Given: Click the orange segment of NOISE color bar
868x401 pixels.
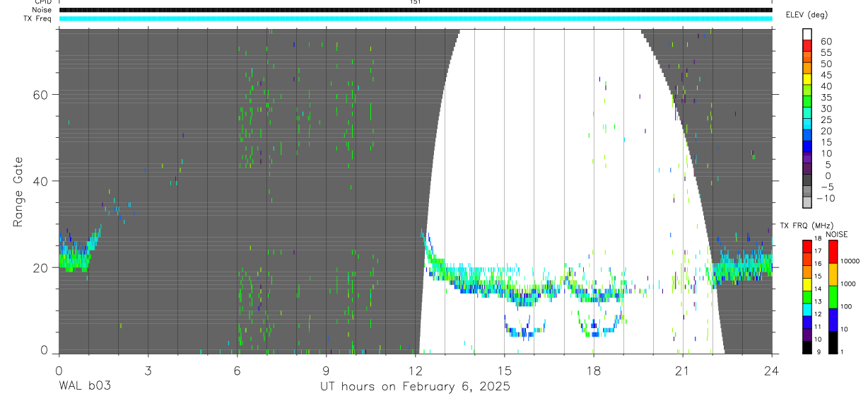Looking at the screenshot, I should point(833,274).
